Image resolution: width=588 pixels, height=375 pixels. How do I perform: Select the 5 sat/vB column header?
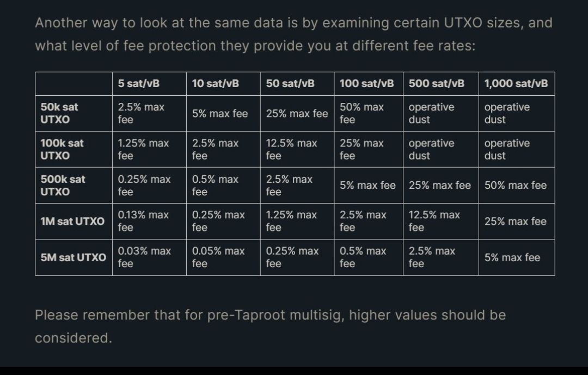pos(149,84)
